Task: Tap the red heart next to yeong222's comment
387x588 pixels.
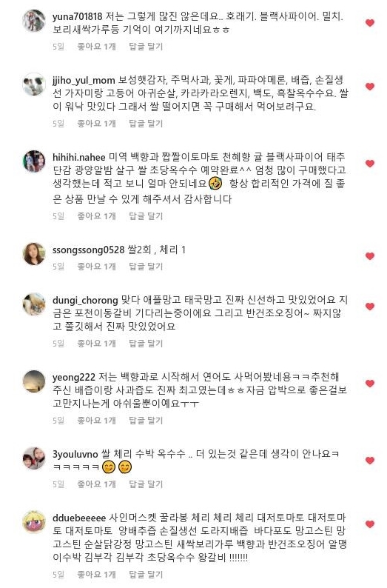Action: pyautogui.click(x=370, y=384)
